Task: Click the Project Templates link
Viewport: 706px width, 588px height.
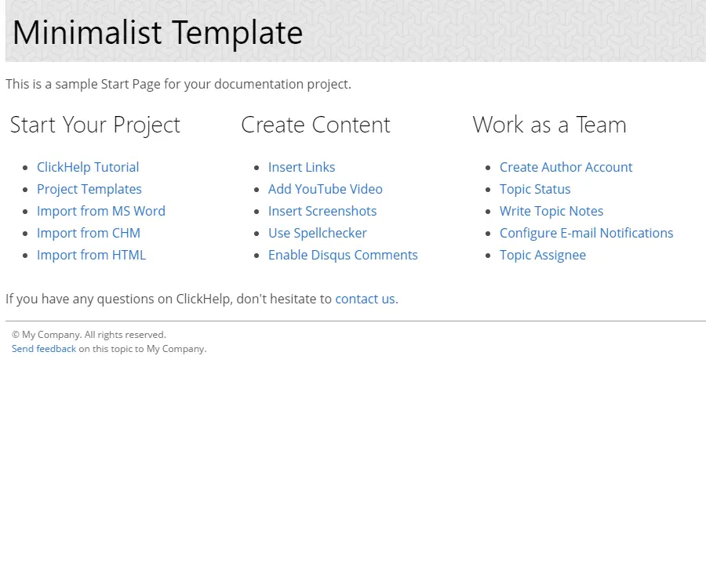Action: click(x=89, y=189)
